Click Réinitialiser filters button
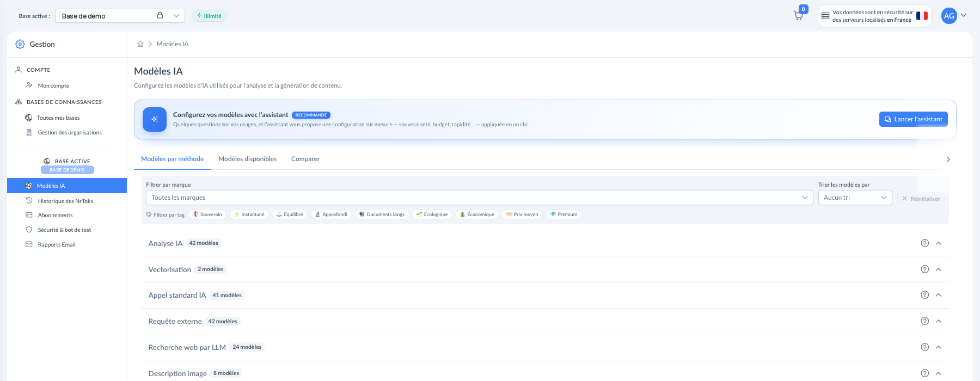 (x=921, y=199)
